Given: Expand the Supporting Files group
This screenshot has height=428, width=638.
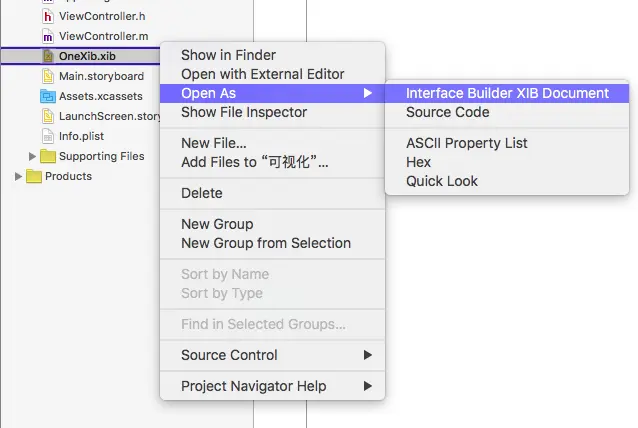Looking at the screenshot, I should click(x=32, y=156).
